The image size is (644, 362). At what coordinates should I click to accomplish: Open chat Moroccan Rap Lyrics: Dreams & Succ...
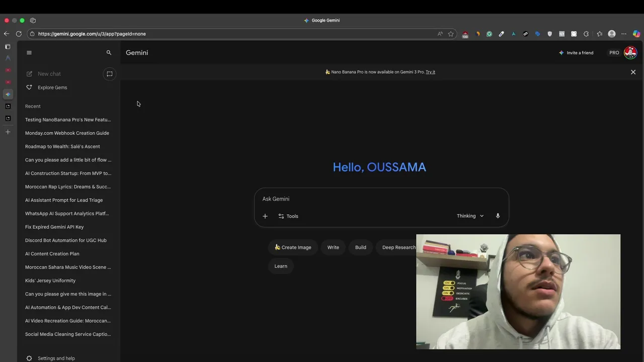68,187
